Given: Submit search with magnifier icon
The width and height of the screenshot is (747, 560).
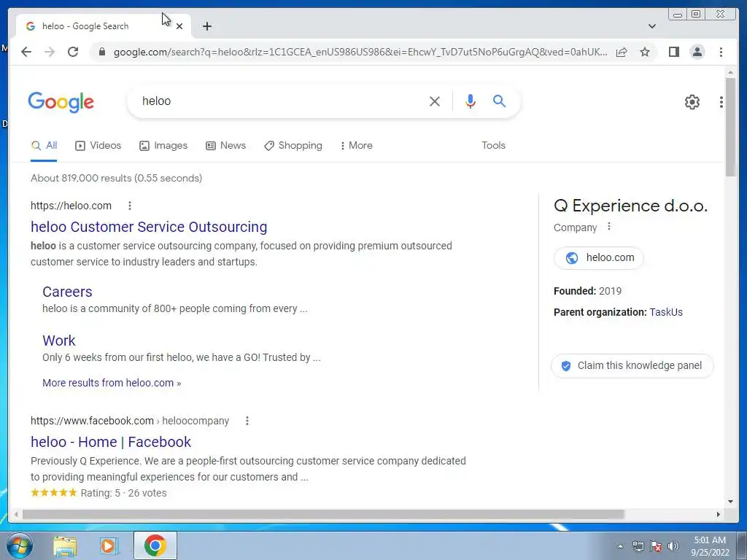Looking at the screenshot, I should pos(499,101).
